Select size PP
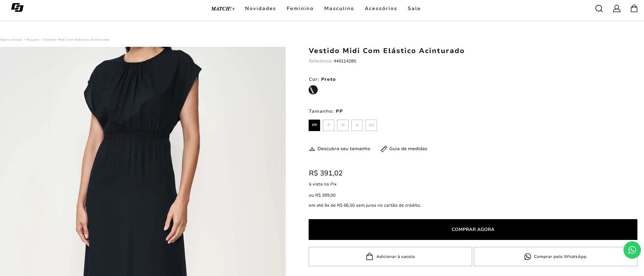 pyautogui.click(x=314, y=125)
